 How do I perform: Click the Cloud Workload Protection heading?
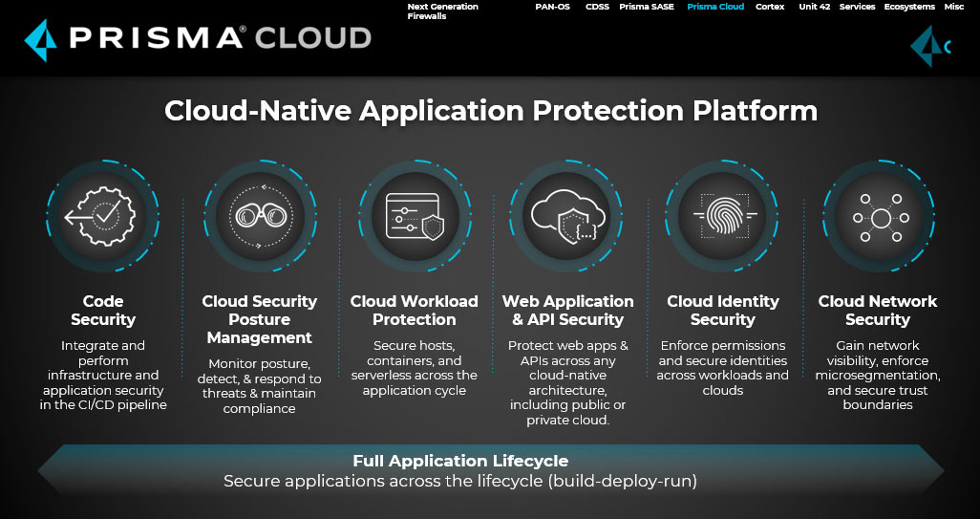[x=414, y=310]
